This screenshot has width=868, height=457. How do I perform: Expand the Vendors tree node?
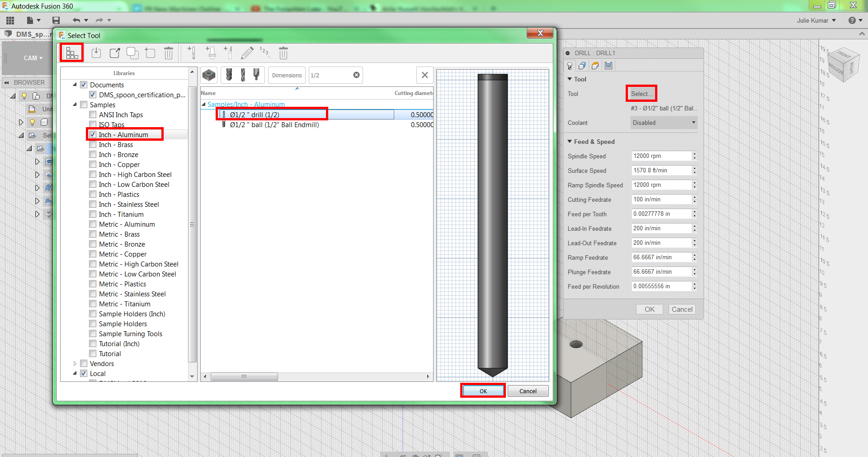click(75, 363)
